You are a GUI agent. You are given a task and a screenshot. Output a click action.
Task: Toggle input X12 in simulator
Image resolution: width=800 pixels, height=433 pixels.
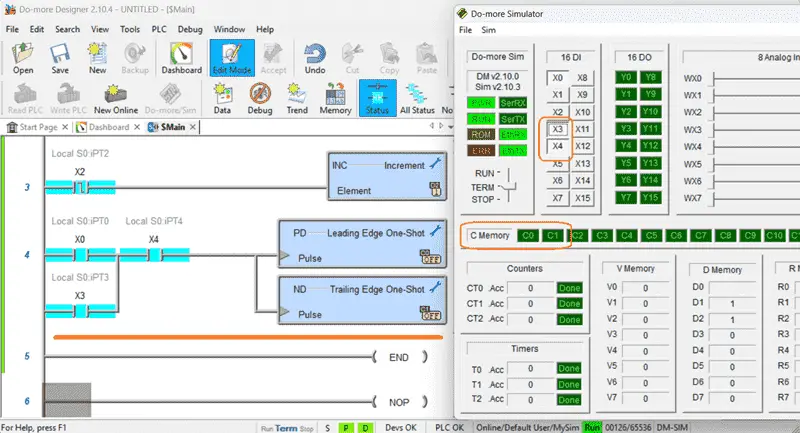coord(582,146)
